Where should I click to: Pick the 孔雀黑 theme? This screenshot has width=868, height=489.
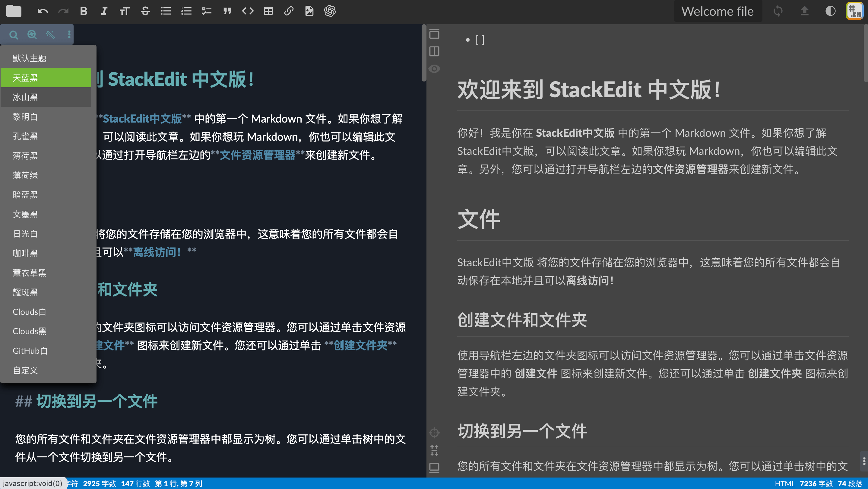pyautogui.click(x=46, y=136)
